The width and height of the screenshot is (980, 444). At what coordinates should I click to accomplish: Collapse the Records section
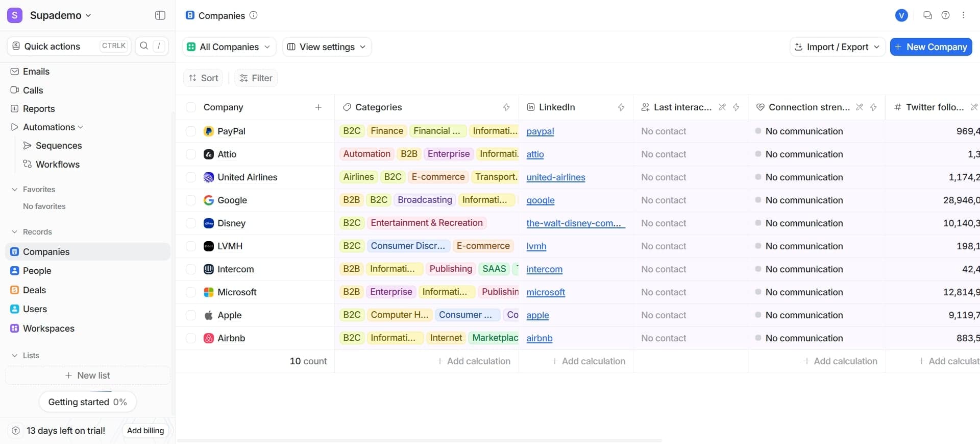click(x=14, y=232)
